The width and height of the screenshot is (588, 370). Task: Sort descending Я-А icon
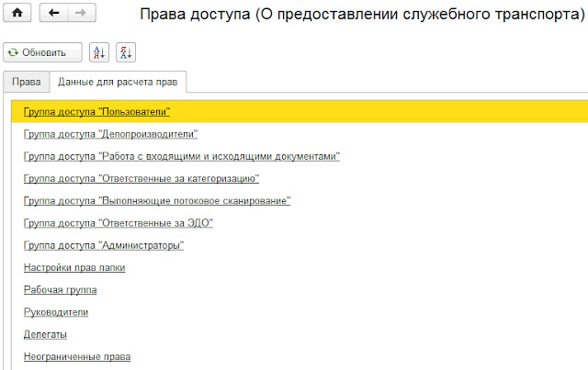pos(126,52)
